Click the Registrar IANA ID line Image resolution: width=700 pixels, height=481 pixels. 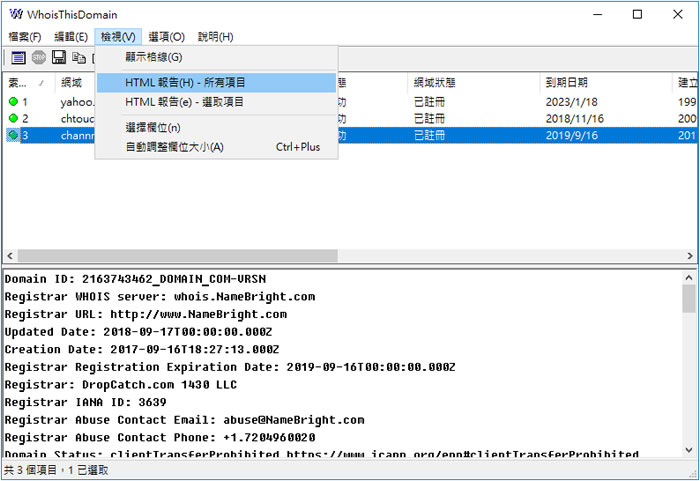click(85, 402)
